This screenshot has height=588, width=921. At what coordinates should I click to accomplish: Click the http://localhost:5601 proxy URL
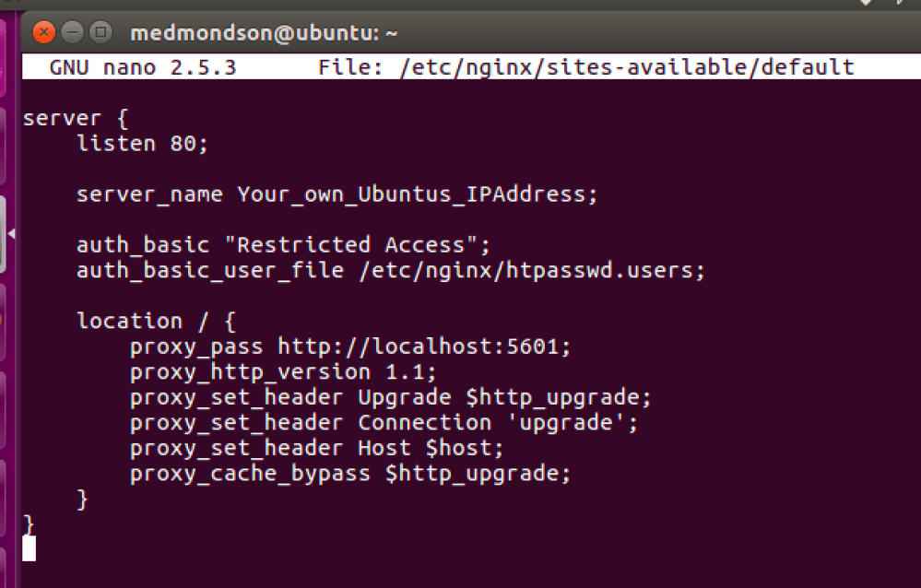pos(424,347)
